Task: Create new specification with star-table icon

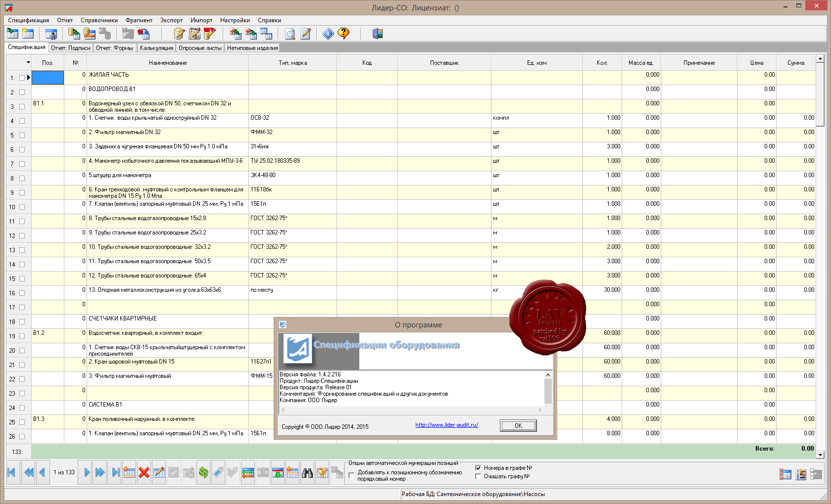Action: tap(28, 34)
